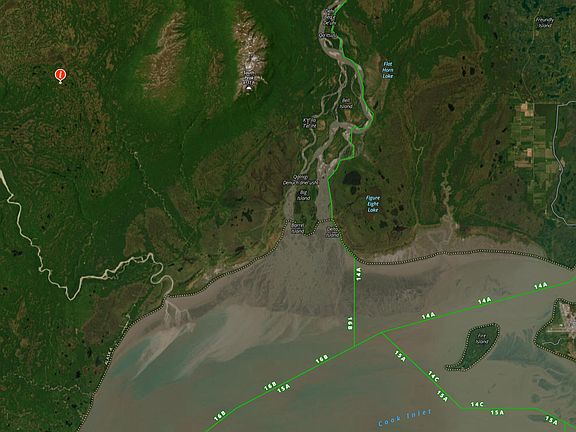Select the white mountain peak icon
576x432 pixels.
tap(249, 89)
